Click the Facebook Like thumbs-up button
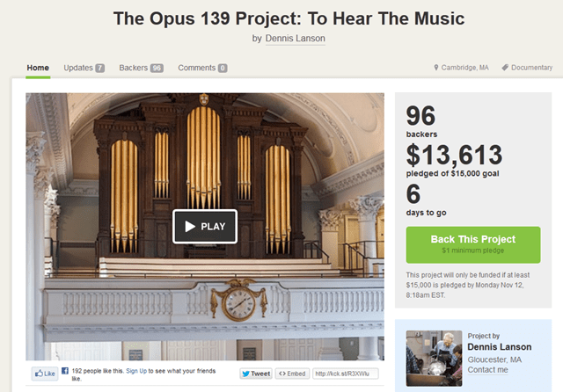This screenshot has width=563, height=392. [x=45, y=374]
